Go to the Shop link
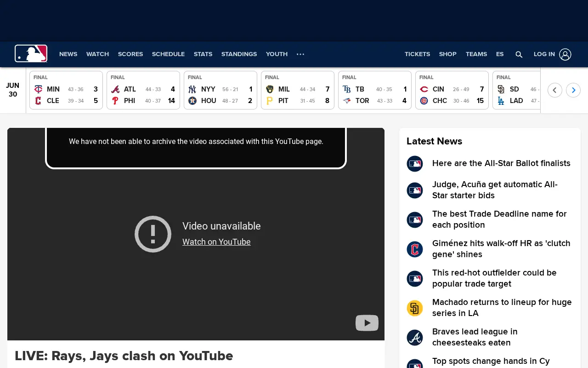The height and width of the screenshot is (368, 588). pos(447,54)
